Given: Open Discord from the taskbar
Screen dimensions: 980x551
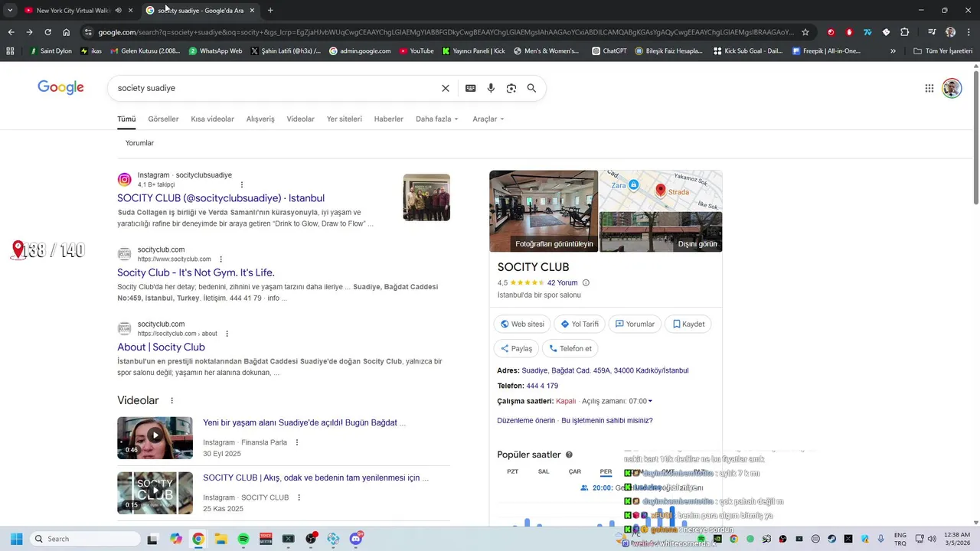Looking at the screenshot, I should (x=356, y=539).
